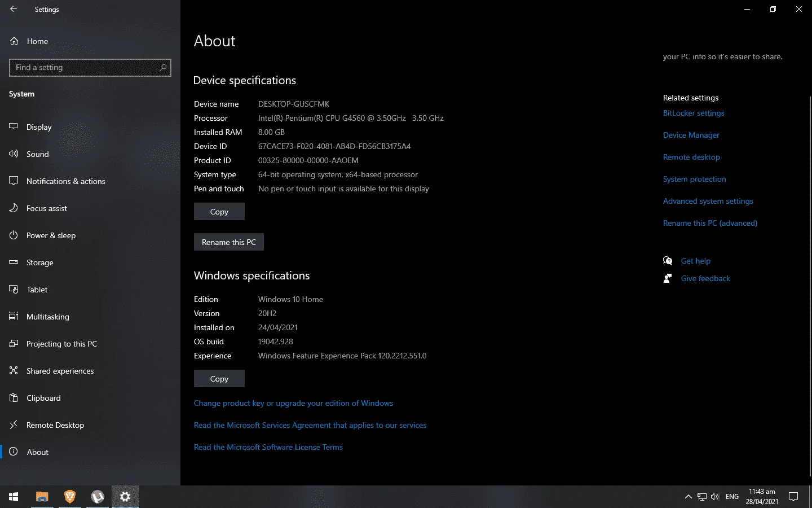Show hidden tray icons chevron
812x508 pixels.
[x=688, y=497]
